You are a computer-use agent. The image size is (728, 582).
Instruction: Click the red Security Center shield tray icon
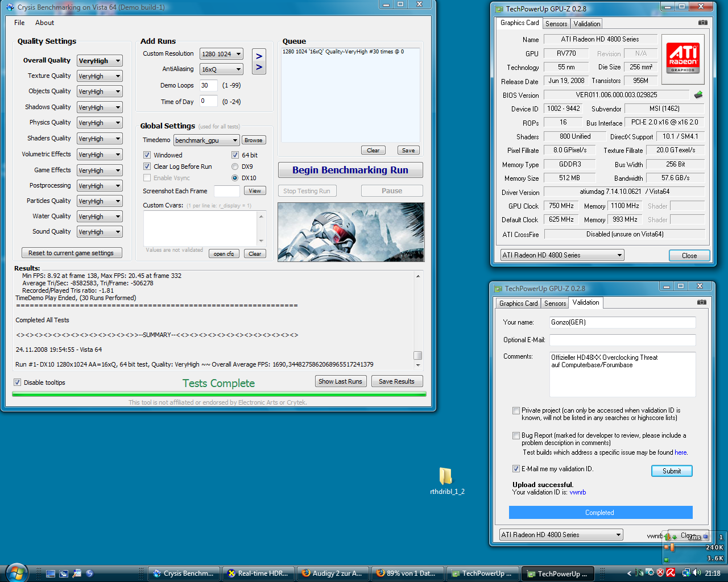(x=660, y=573)
